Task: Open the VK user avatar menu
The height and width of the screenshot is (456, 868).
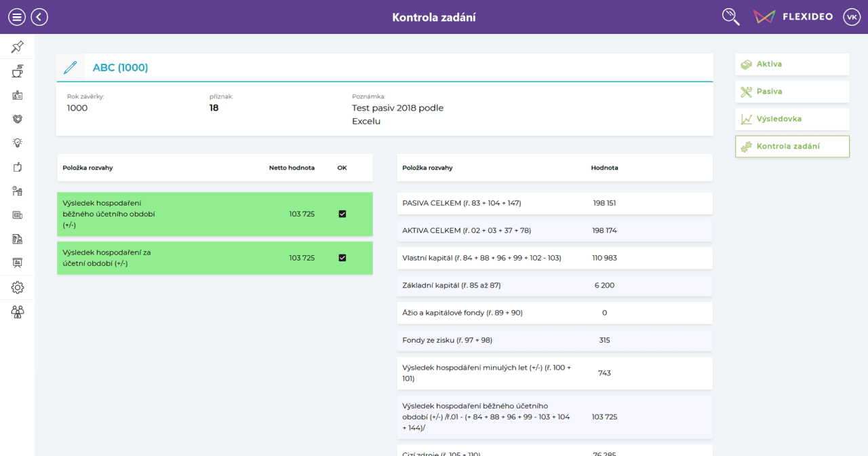Action: 852,17
